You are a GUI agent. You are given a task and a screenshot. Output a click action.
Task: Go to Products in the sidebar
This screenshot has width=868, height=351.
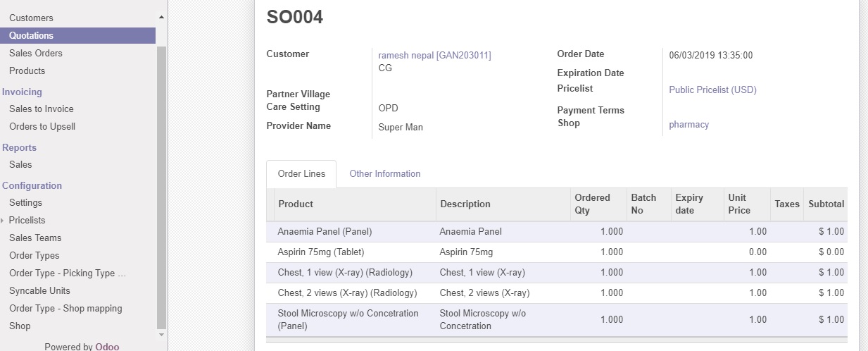click(x=27, y=70)
